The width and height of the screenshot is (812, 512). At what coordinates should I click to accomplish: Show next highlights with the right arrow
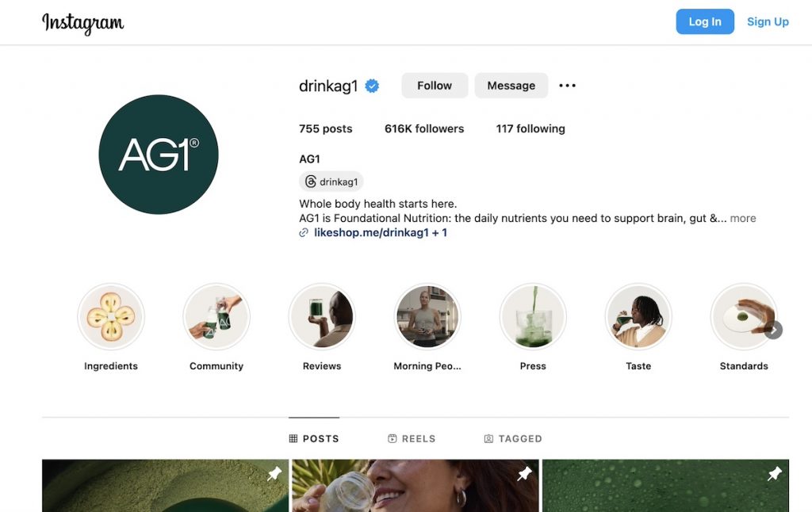(773, 330)
